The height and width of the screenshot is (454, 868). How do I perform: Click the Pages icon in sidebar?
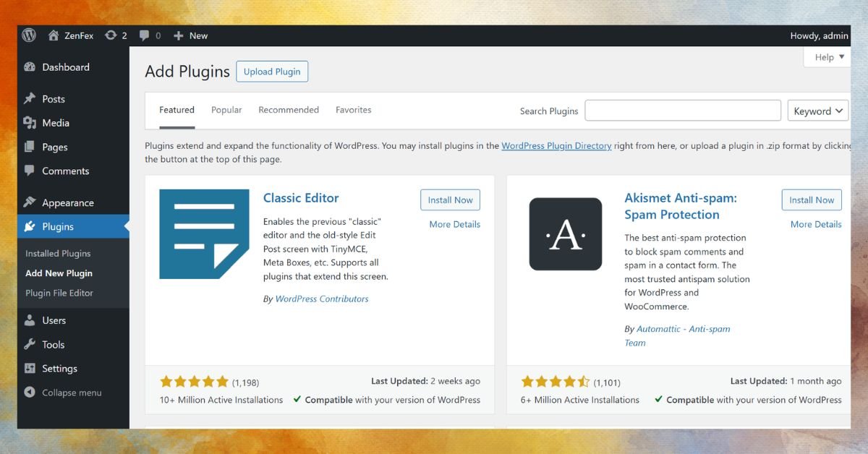coord(30,147)
